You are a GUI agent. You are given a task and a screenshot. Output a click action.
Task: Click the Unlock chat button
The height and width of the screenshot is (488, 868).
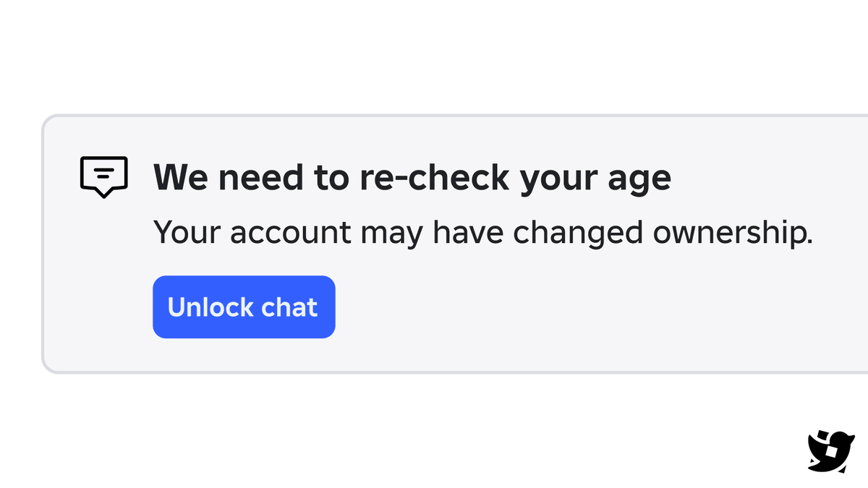point(244,307)
